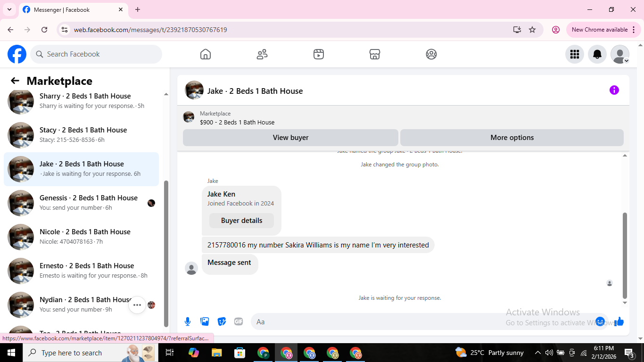This screenshot has height=362, width=644.
Task: Click the install app icon in address bar
Action: point(517,30)
